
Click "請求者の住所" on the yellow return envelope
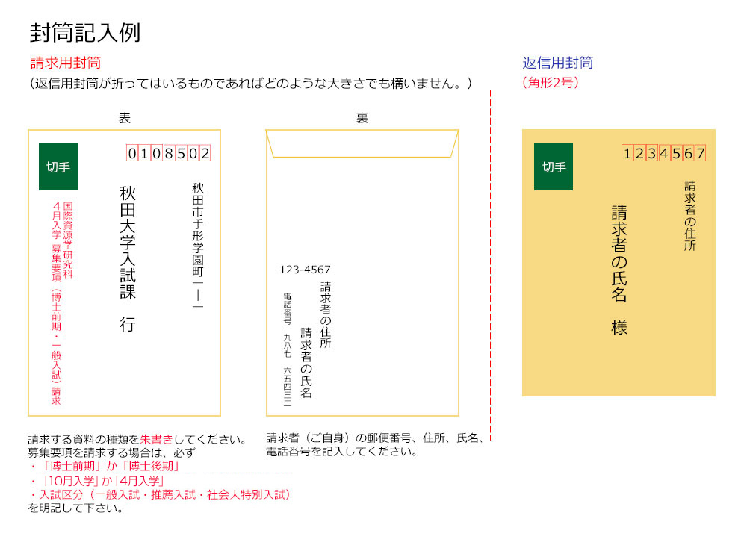689,216
